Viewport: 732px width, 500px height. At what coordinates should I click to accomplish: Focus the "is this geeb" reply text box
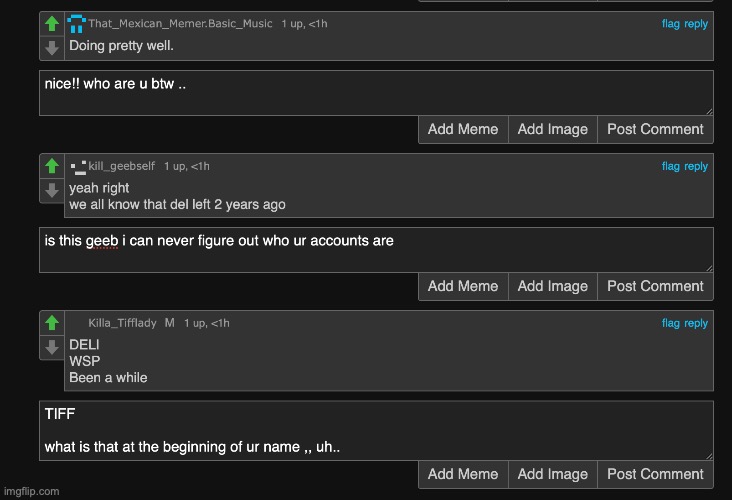(x=376, y=250)
